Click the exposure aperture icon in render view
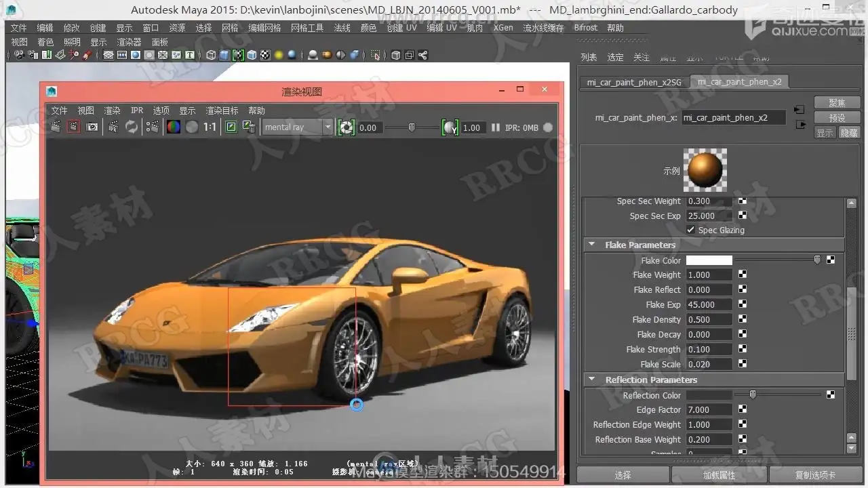 [347, 127]
